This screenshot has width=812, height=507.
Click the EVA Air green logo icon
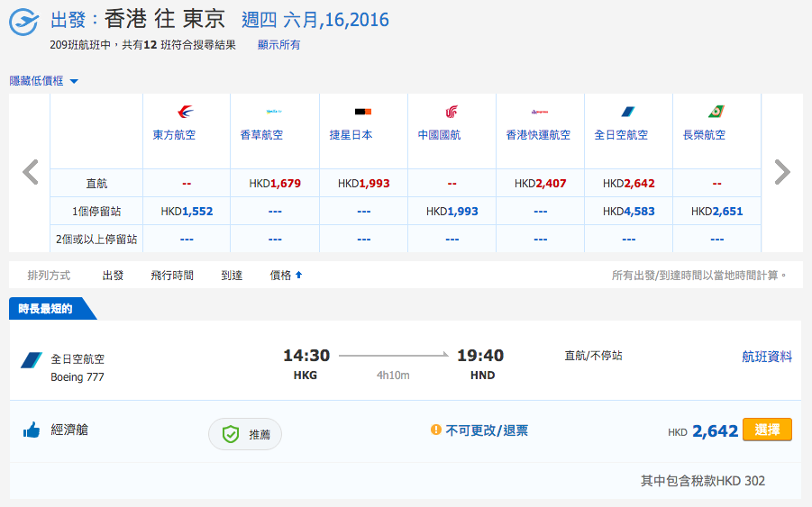click(716, 112)
